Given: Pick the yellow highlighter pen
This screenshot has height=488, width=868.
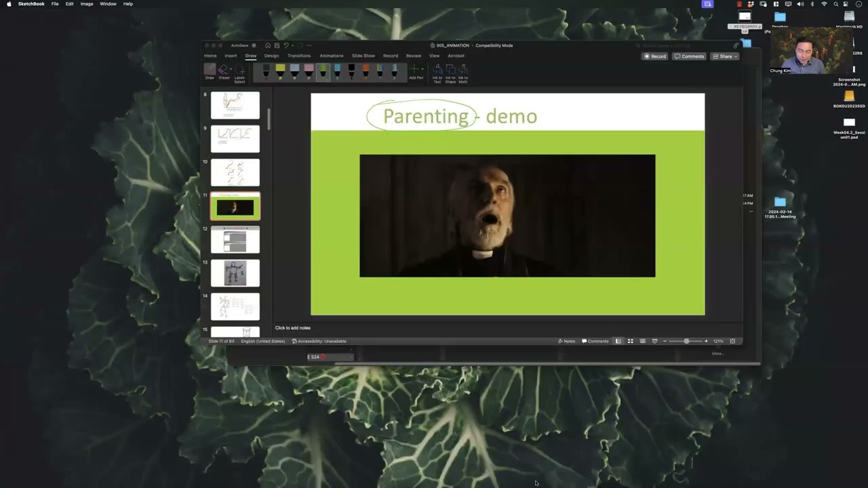Looking at the screenshot, I should pyautogui.click(x=280, y=71).
